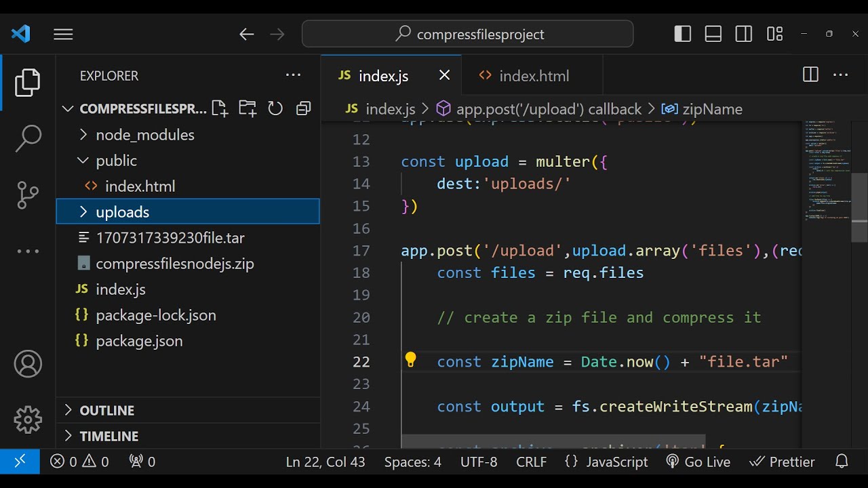Screen dimensions: 868x488
Task: Click the New Folder icon in Explorer
Action: point(248,108)
